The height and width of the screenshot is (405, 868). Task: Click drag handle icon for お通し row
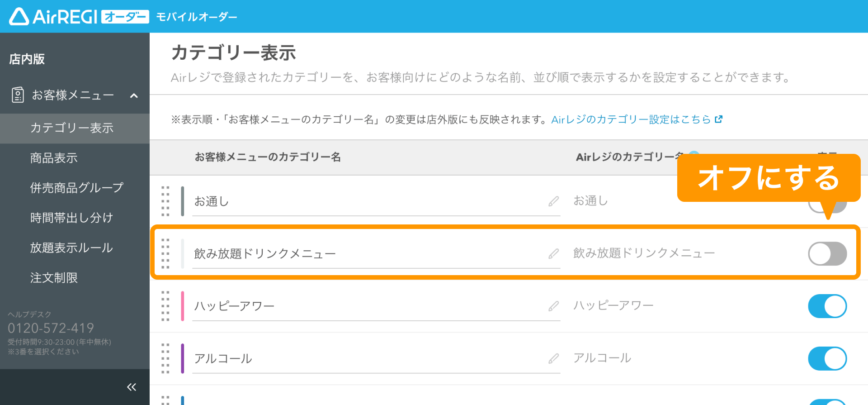pos(165,201)
